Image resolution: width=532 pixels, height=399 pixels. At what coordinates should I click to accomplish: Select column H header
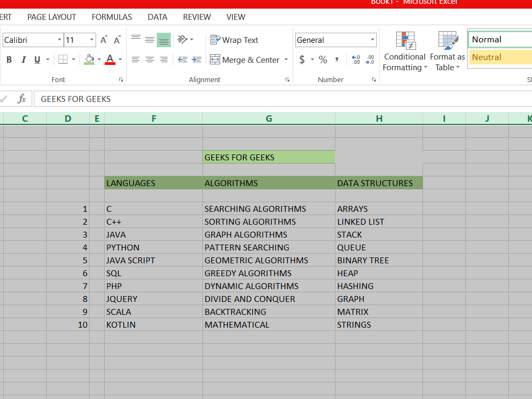click(379, 119)
